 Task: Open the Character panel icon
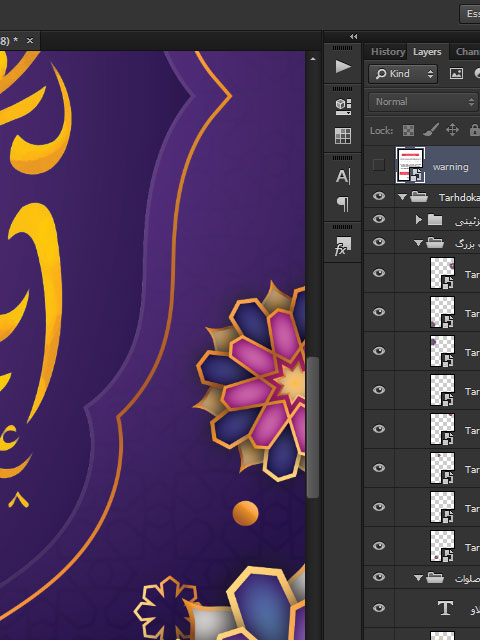tap(343, 176)
